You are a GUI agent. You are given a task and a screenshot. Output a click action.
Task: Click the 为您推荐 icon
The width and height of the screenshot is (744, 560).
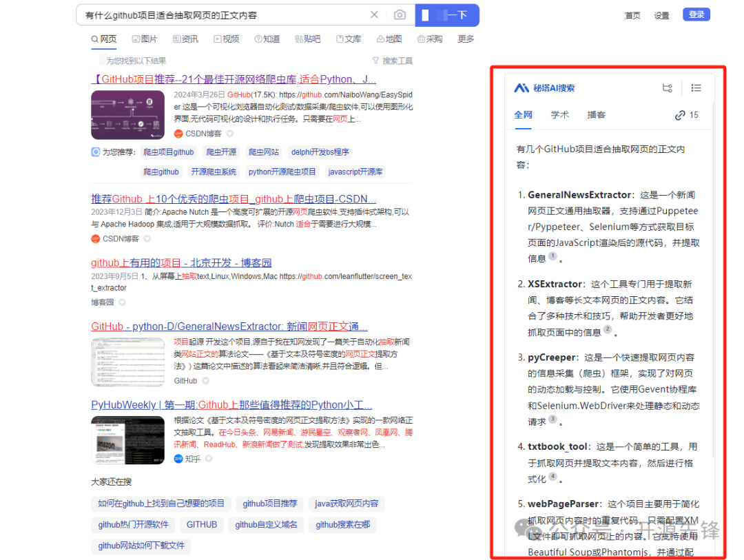(x=95, y=152)
